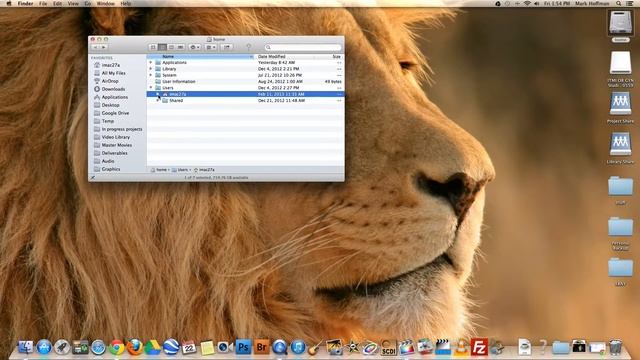This screenshot has height=360, width=640.
Task: Open In progress projects in sidebar
Action: [x=118, y=129]
